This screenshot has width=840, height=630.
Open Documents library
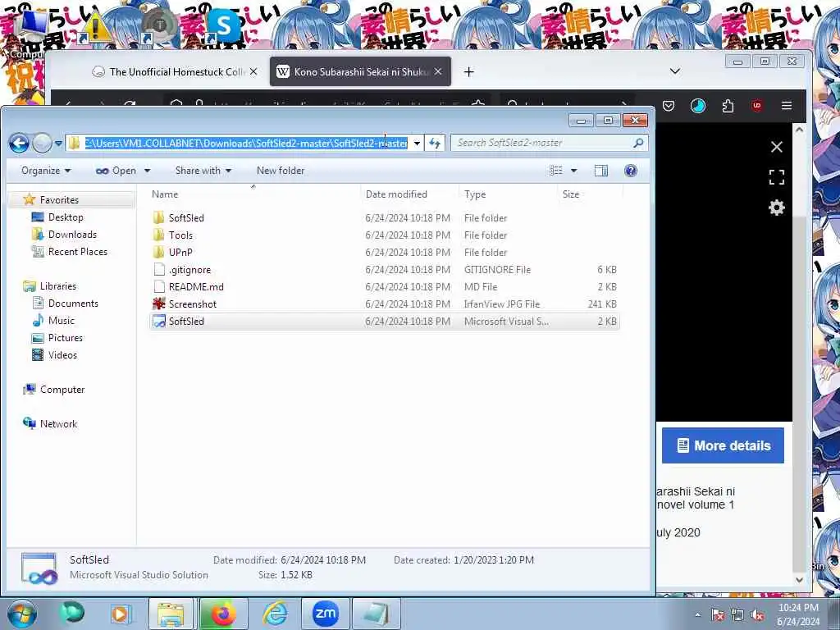[x=73, y=304]
